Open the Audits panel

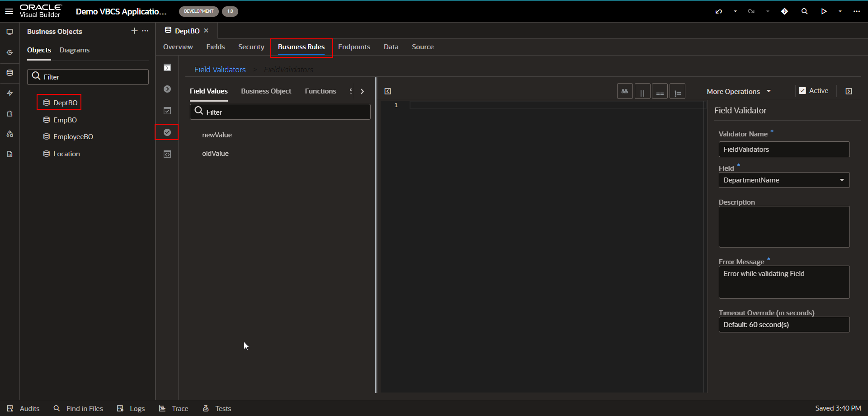tap(24, 408)
